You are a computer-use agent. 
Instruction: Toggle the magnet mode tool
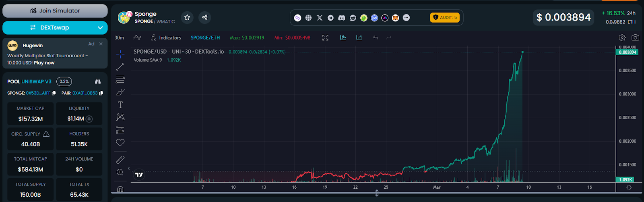pos(120,188)
